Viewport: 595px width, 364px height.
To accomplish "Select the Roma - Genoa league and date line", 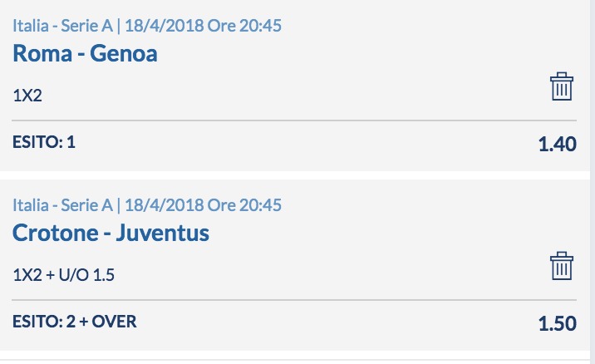I will 147,26.
